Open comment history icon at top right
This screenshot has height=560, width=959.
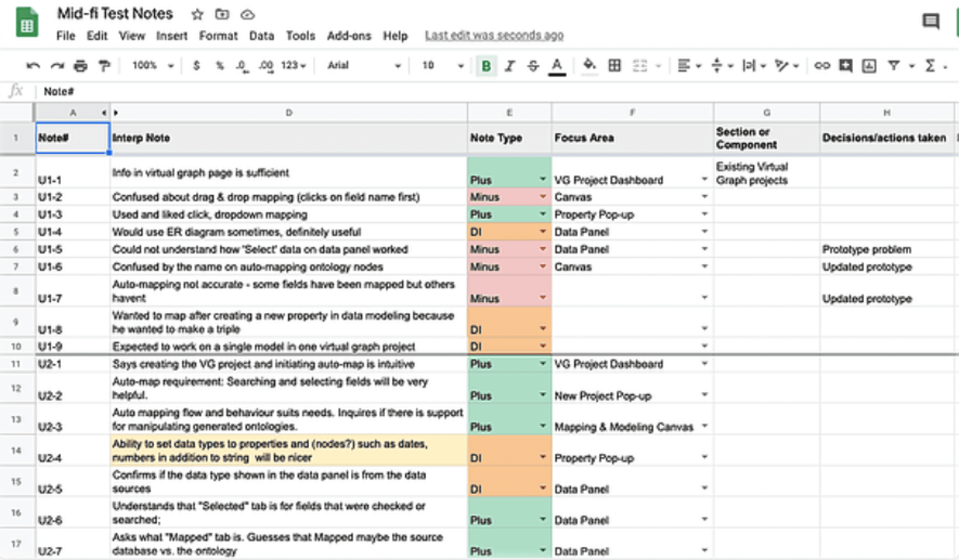(x=931, y=21)
